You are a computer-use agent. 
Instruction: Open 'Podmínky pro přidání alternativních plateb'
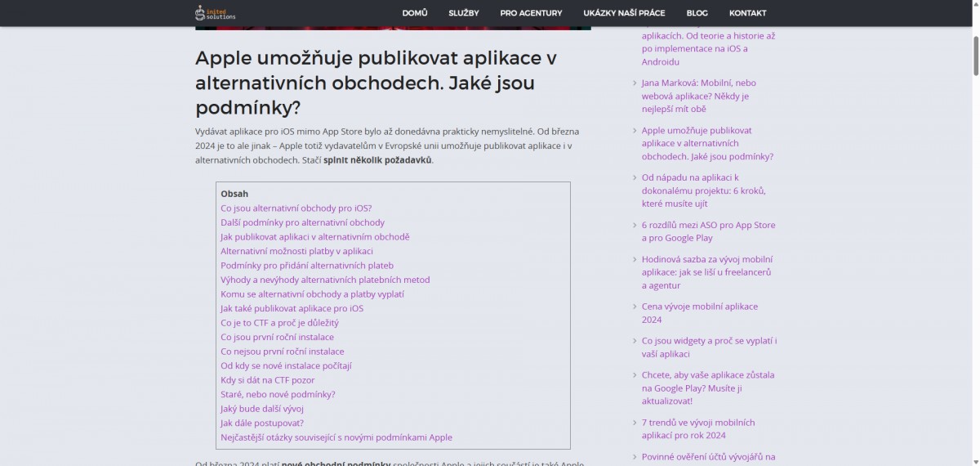pyautogui.click(x=307, y=265)
